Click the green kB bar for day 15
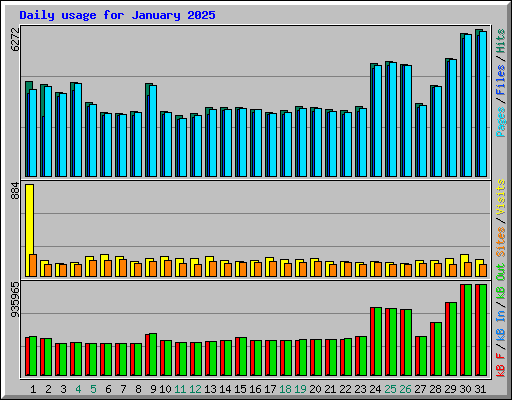Viewport: 512px width, 400px height. [x=243, y=357]
